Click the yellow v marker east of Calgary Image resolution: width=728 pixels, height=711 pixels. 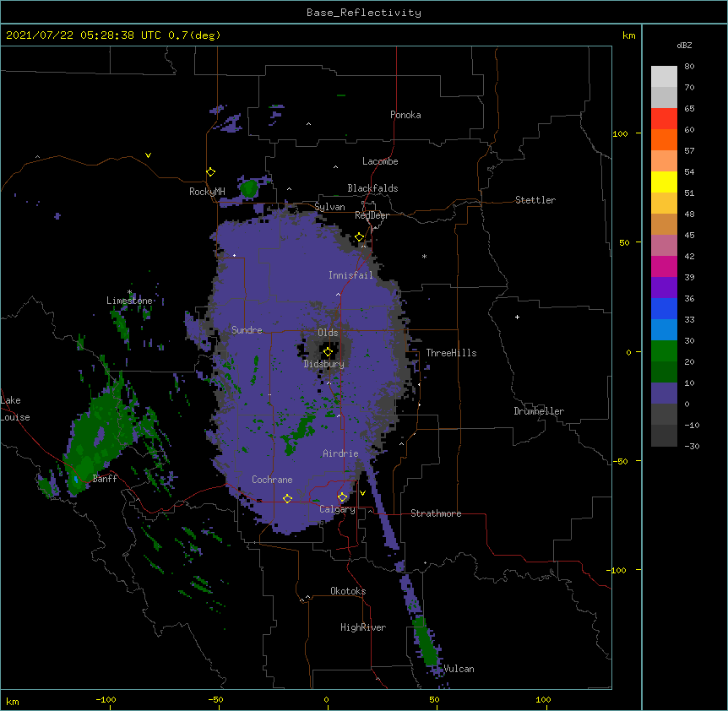(362, 493)
